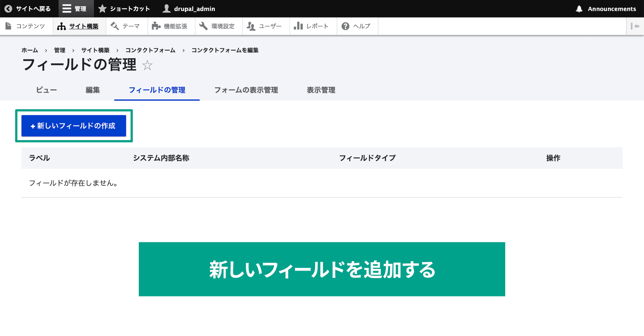Switch to the ビュー tab

(x=46, y=90)
